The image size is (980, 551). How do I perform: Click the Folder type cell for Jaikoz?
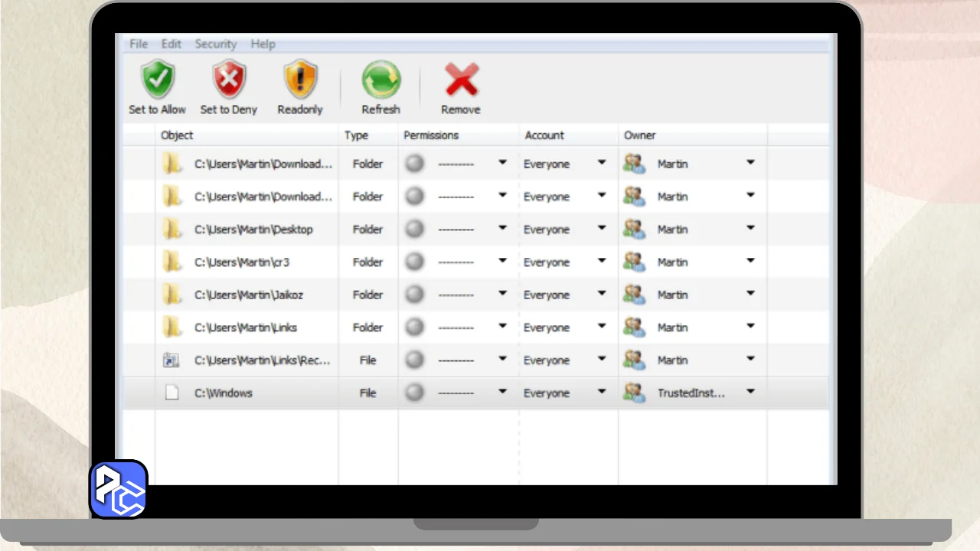pos(367,295)
